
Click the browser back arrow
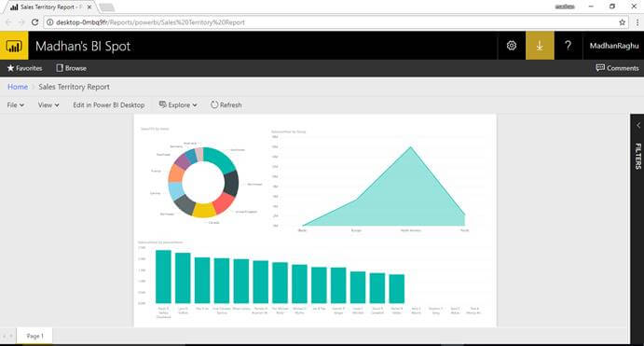(8, 22)
